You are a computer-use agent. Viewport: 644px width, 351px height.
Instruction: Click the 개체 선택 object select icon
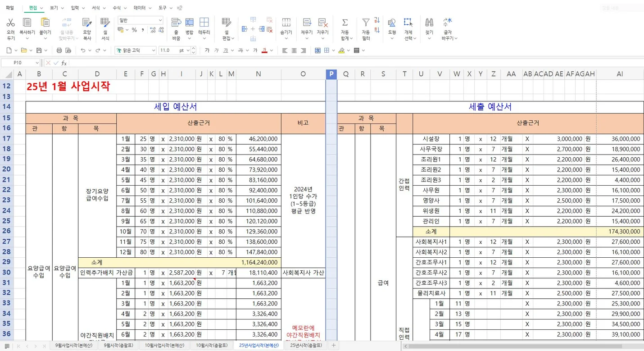[408, 23]
